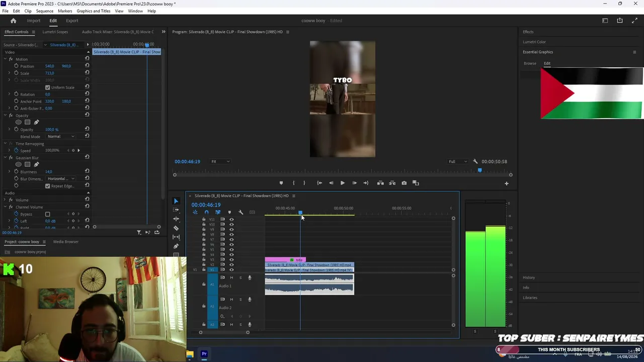Screen dimensions: 644x362
Task: Select the Track Select Forward tool
Action: (x=176, y=210)
